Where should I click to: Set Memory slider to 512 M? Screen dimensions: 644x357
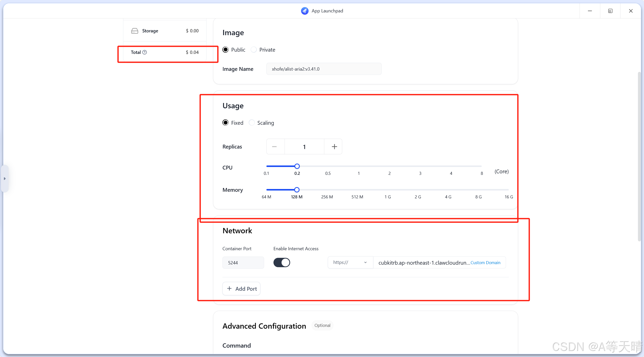(357, 190)
